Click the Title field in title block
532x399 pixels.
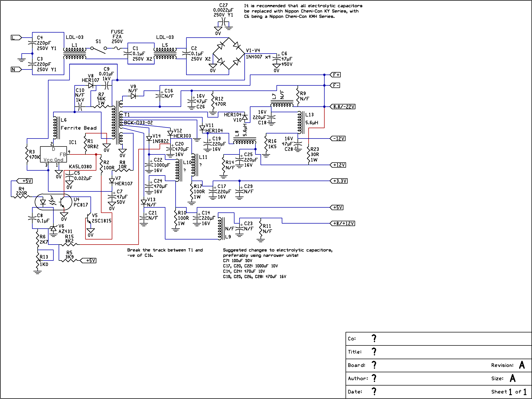tap(439, 352)
